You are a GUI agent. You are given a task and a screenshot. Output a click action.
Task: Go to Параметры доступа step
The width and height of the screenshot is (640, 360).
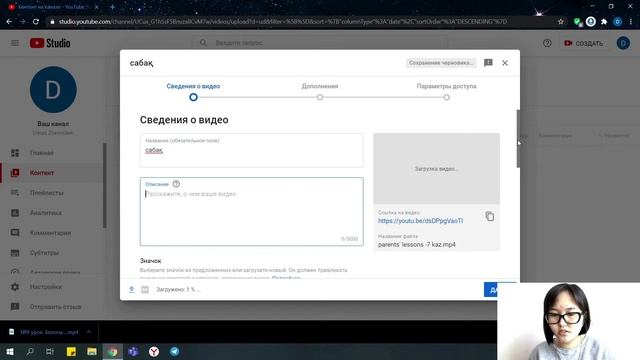click(447, 91)
